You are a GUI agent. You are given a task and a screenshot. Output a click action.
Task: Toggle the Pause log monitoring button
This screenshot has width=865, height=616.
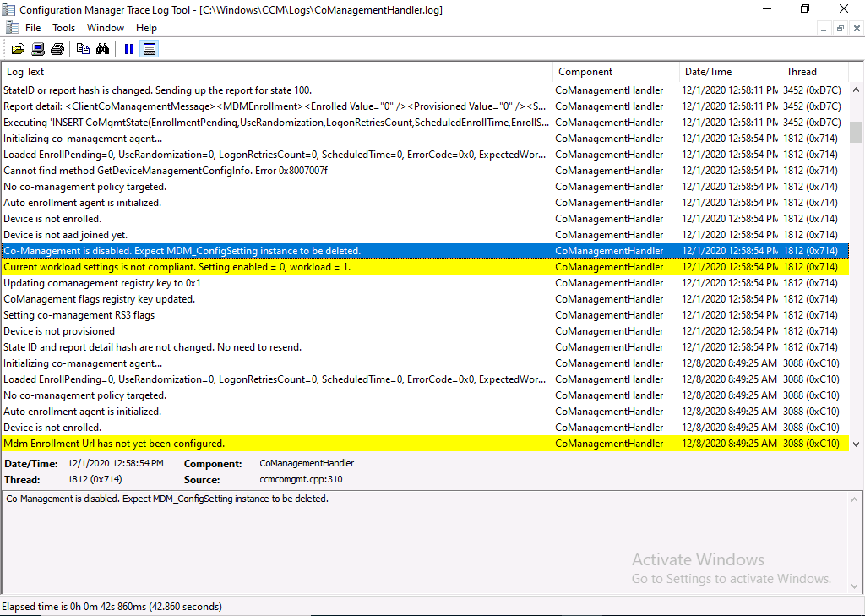[x=129, y=49]
